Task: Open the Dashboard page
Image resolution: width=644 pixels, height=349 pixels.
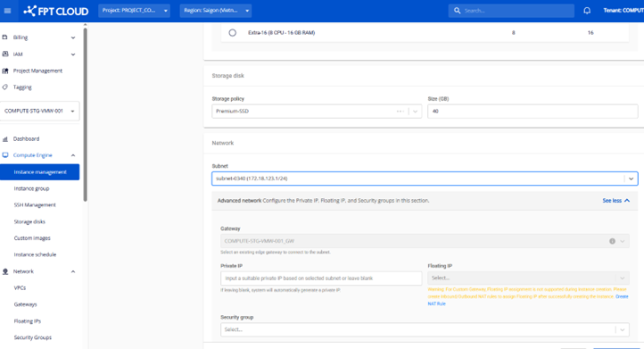Action: 26,139
